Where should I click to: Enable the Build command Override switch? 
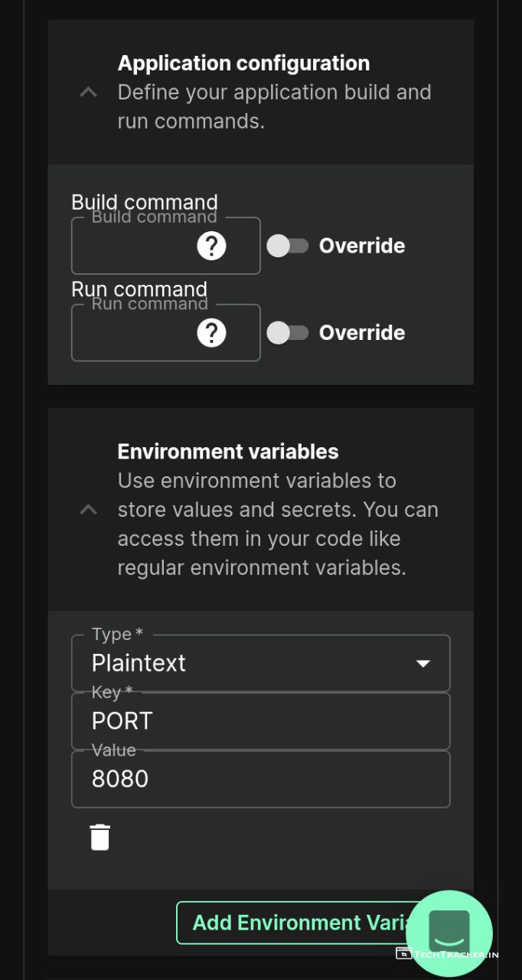pos(287,246)
